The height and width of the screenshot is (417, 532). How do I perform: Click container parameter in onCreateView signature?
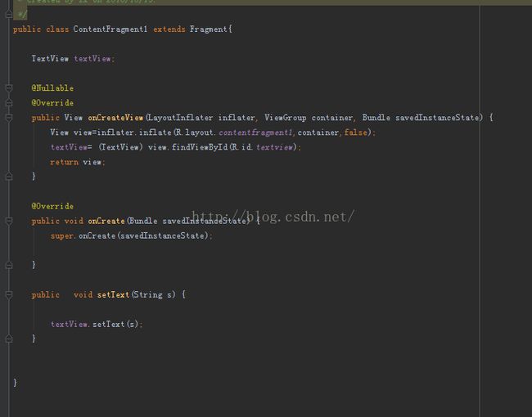click(x=331, y=118)
